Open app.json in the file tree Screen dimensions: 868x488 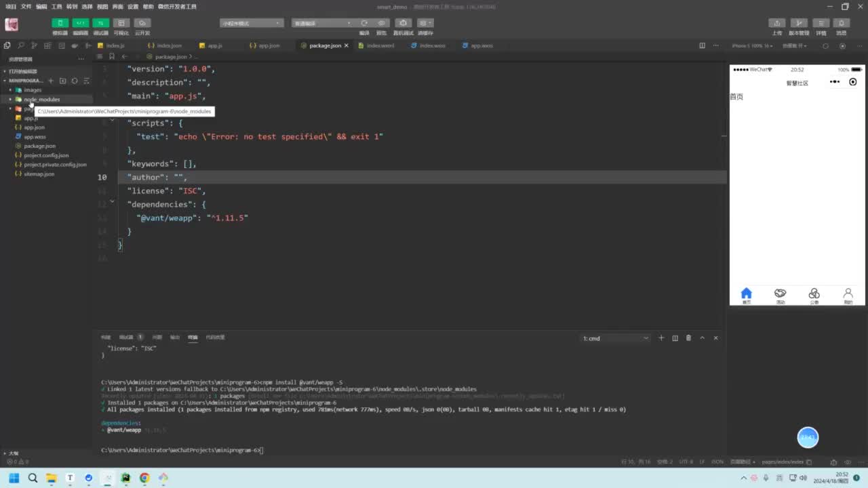point(35,127)
